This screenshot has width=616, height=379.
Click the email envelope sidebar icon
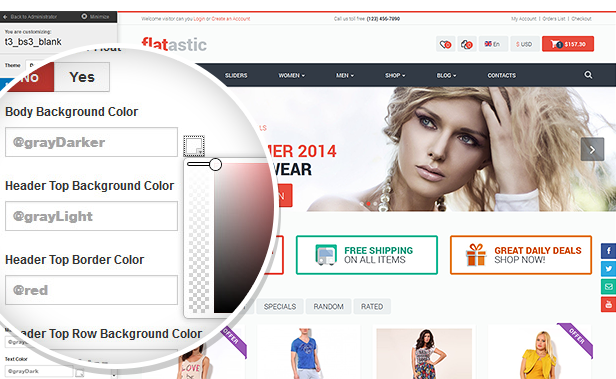(608, 287)
